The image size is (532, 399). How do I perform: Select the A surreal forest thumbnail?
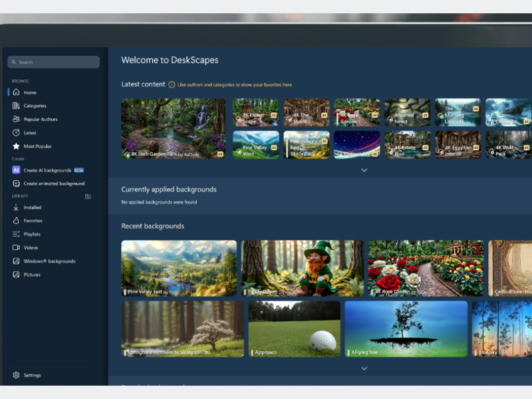(408, 112)
